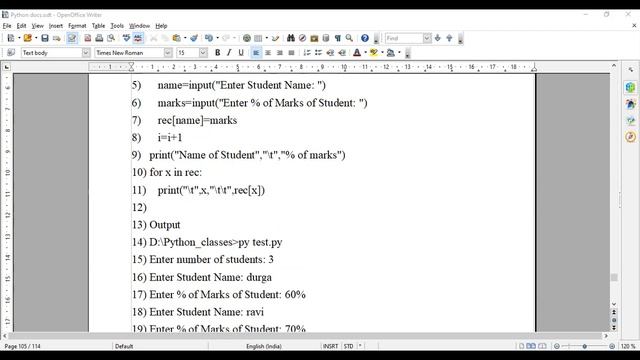Click the Paste clipboard icon

tap(176, 38)
